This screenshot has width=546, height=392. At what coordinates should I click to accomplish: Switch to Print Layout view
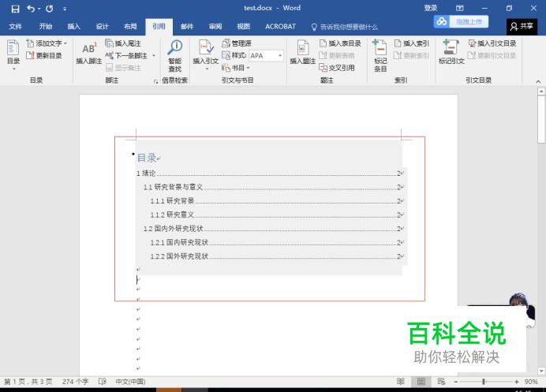click(421, 382)
